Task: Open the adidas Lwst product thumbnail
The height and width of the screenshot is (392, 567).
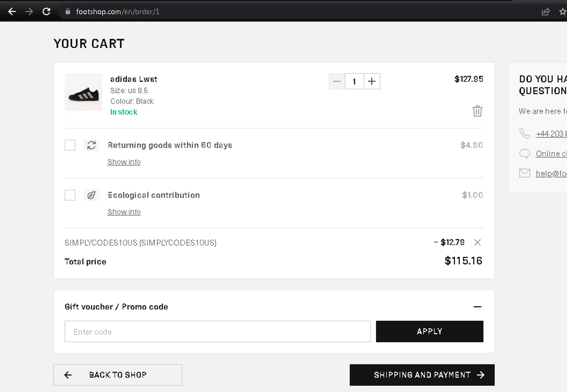Action: click(84, 92)
